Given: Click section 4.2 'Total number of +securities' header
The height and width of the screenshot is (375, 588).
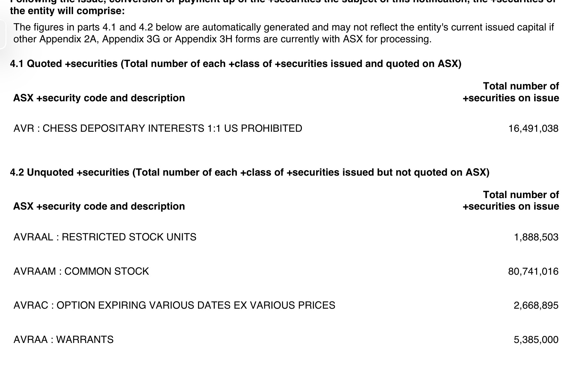Looking at the screenshot, I should (511, 201).
